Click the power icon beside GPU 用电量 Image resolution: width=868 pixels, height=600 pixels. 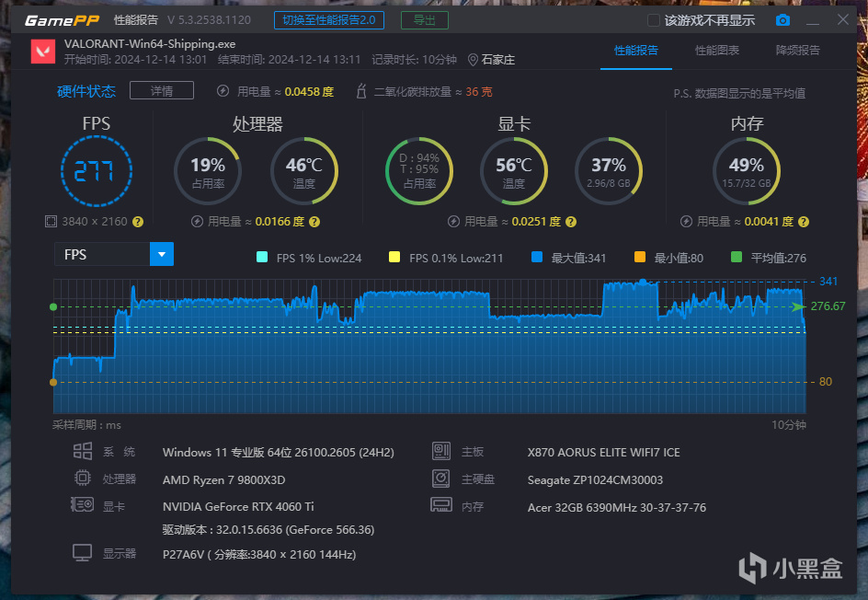pos(453,222)
